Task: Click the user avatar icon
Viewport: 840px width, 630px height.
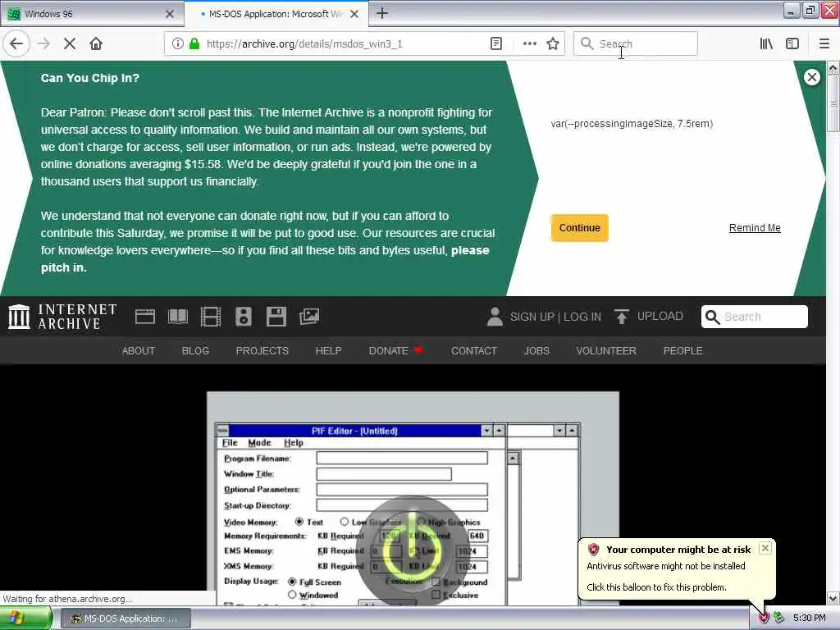Action: pos(495,317)
